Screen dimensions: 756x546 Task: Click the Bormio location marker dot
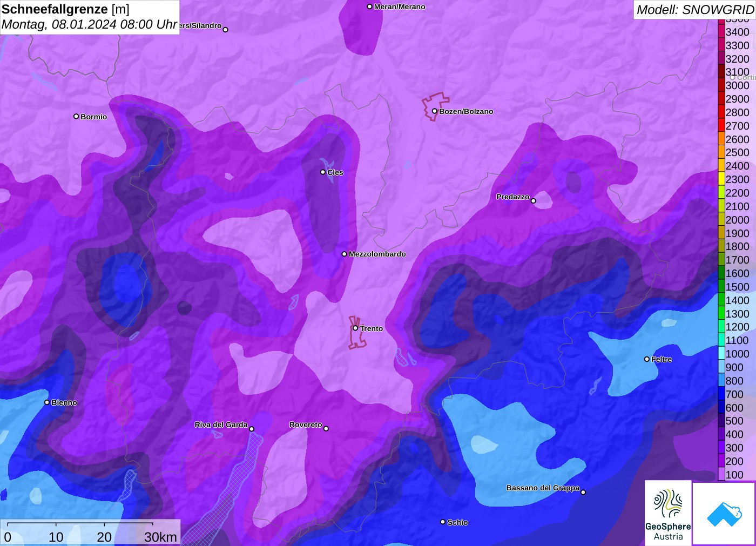coord(76,116)
